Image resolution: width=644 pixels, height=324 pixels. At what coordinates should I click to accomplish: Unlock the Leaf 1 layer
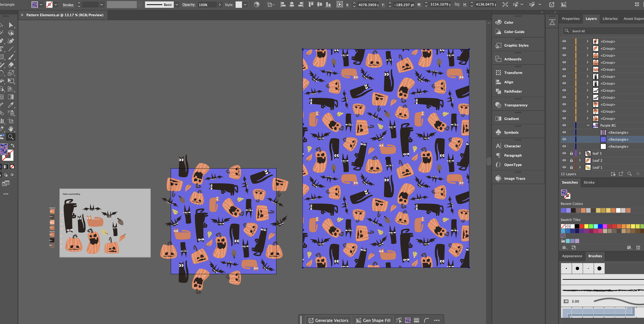571,167
